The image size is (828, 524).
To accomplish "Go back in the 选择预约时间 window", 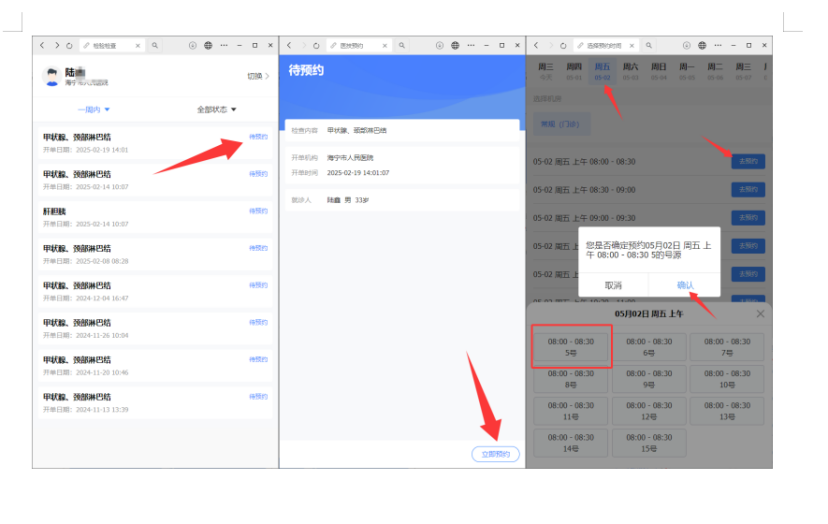I will click(x=537, y=45).
